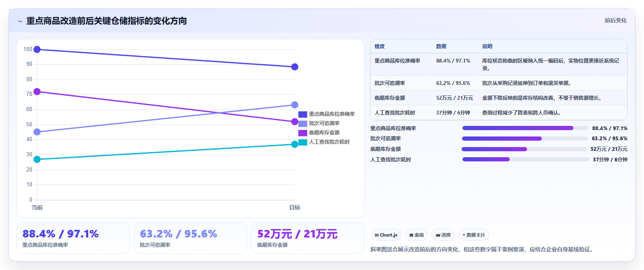Click the 人工查找批次耗时 row name in table
Screen dimensions: 644x270
point(395,112)
